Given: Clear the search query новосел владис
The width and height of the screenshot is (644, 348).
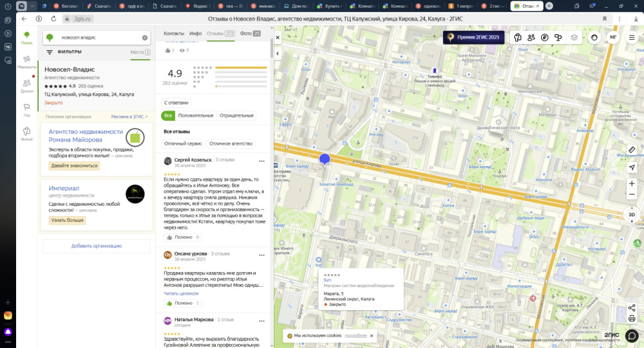Looking at the screenshot, I should tap(144, 38).
